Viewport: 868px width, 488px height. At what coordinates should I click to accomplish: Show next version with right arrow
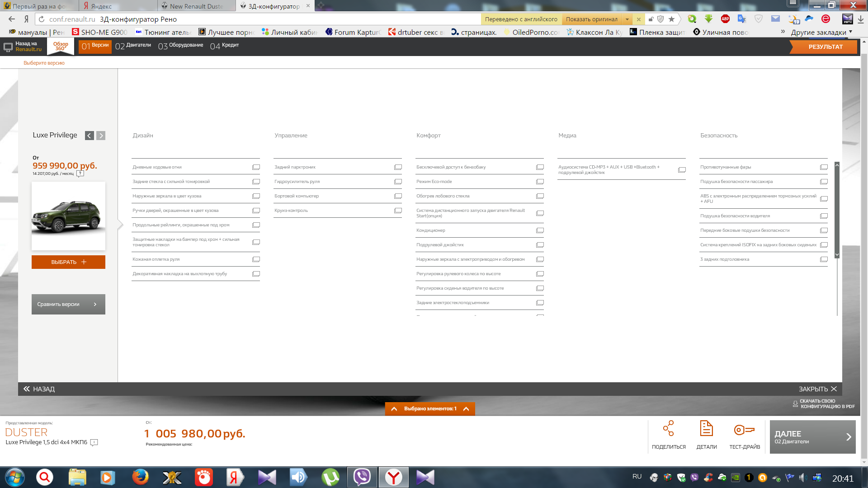pos(101,136)
